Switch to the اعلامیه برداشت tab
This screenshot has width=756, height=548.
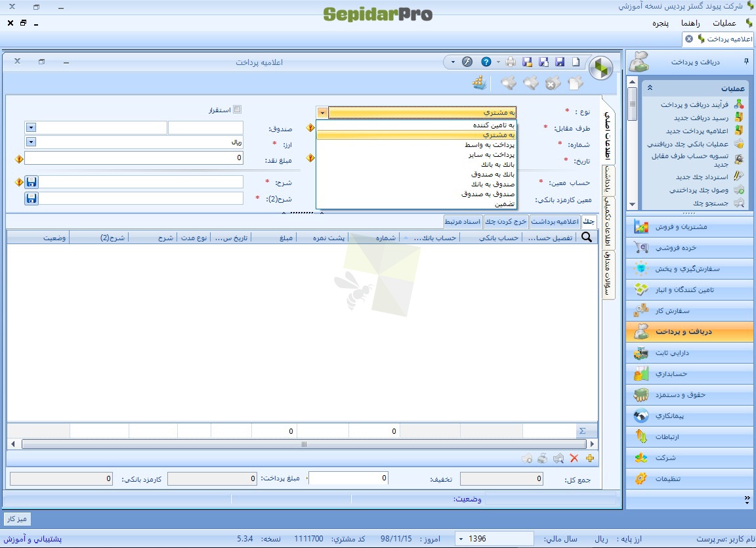(x=555, y=221)
